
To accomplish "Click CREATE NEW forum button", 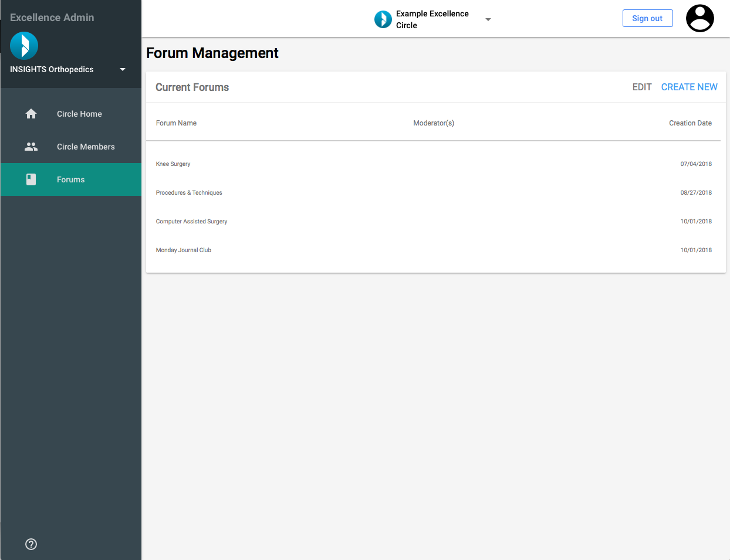I will point(689,87).
